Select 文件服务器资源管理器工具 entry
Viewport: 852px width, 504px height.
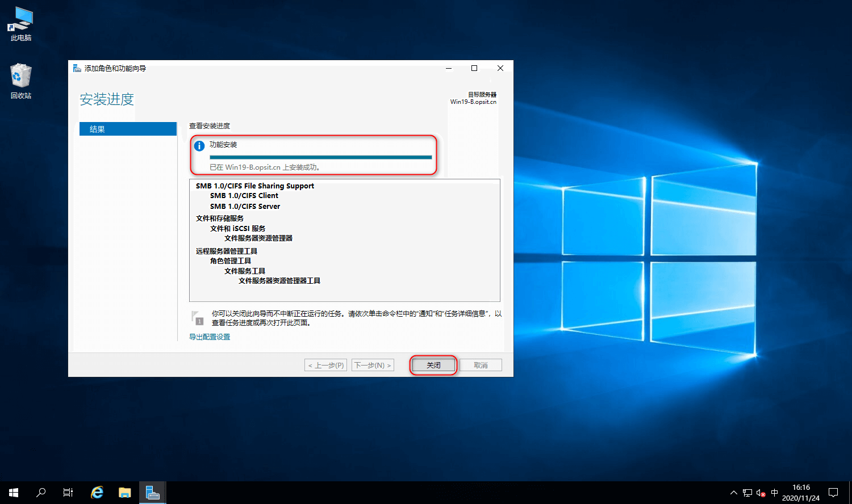coord(279,281)
